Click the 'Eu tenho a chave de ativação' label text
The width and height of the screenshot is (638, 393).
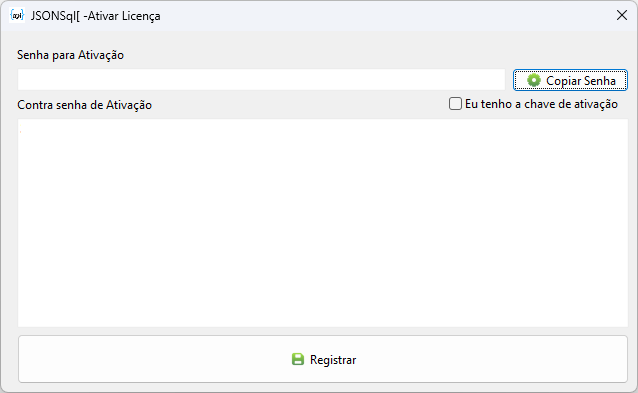(541, 104)
